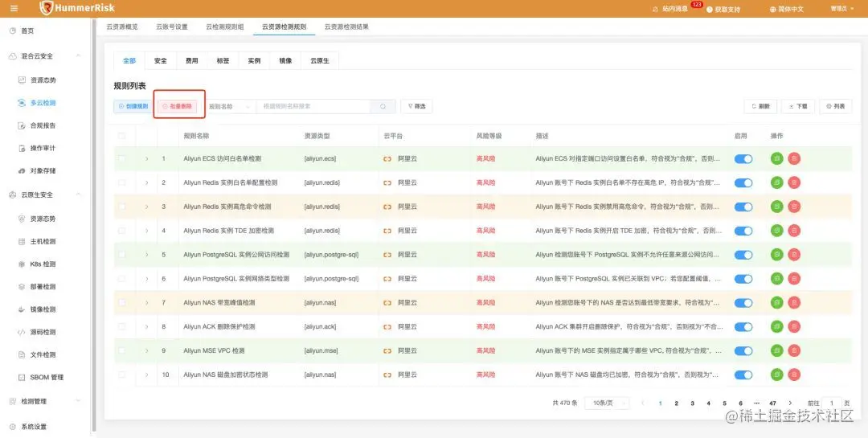Check the box for Aliyun PostgreSQL 实例网络类型检测
This screenshot has width=868, height=438.
pyautogui.click(x=122, y=279)
